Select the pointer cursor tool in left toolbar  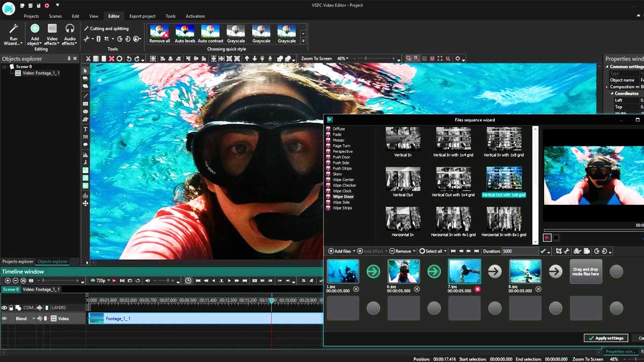(x=85, y=71)
